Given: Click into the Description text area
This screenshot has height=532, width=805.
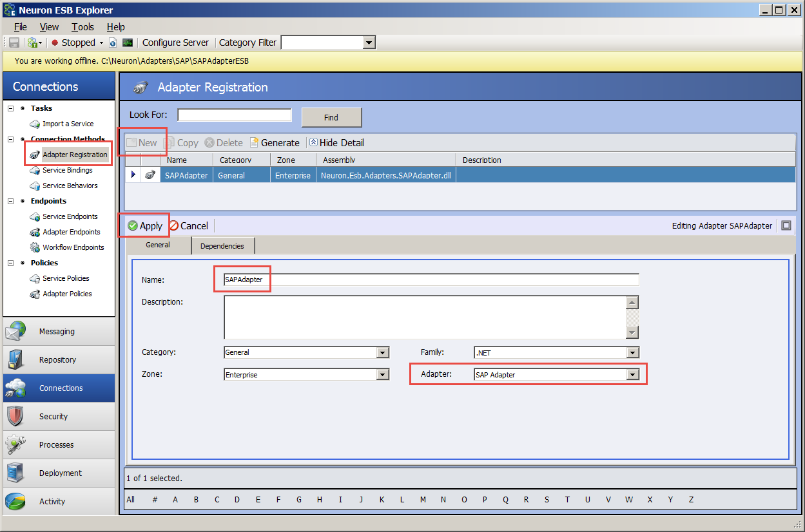Looking at the screenshot, I should pos(425,318).
